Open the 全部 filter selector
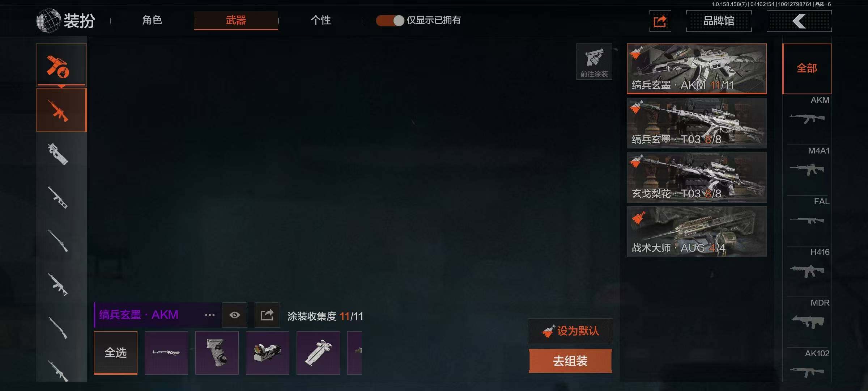The width and height of the screenshot is (868, 391). coord(807,68)
